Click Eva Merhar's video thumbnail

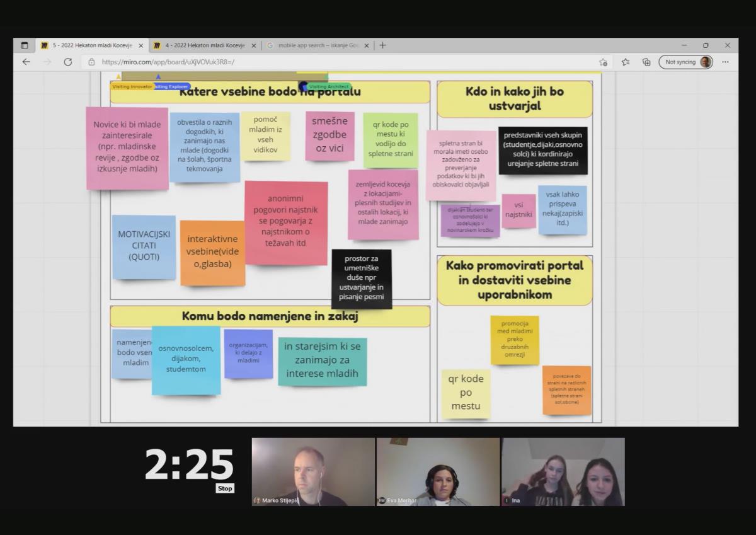tap(438, 471)
